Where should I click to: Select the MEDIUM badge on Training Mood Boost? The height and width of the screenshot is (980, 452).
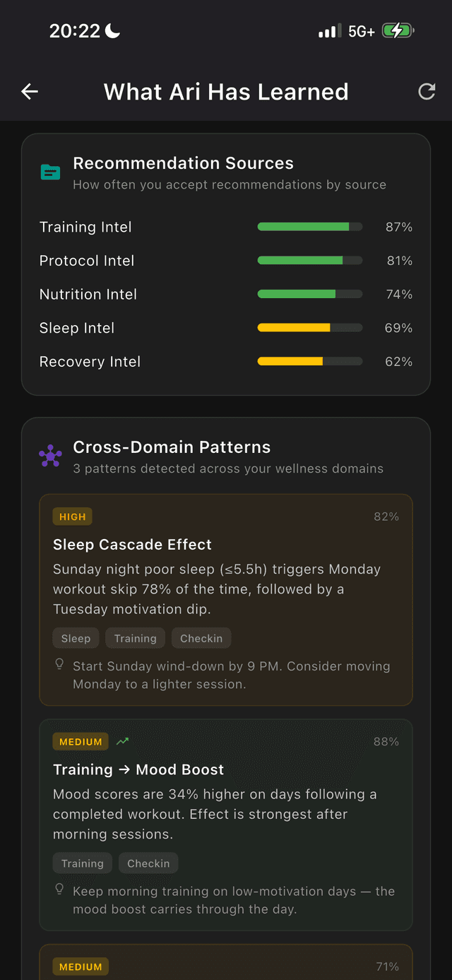tap(80, 742)
